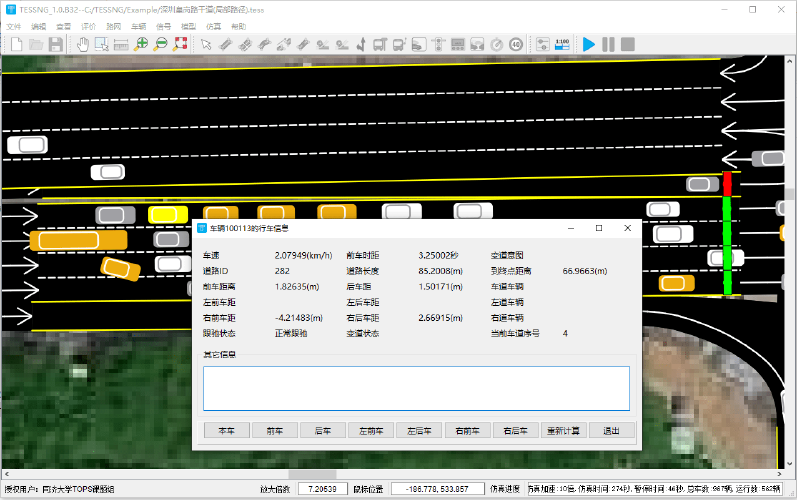Click the 1:100 scale icon
797x500 pixels.
click(x=562, y=45)
